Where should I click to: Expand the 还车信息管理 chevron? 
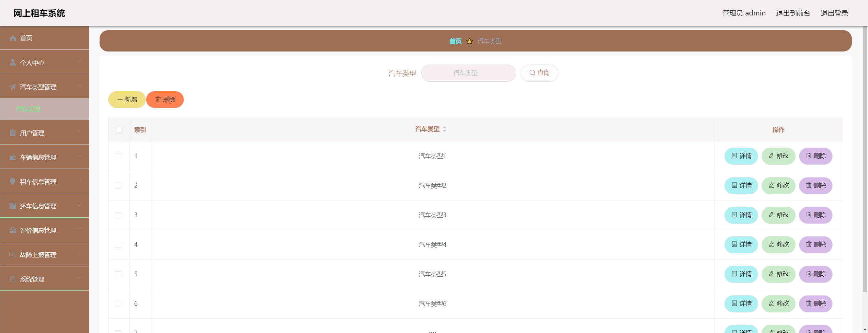(x=79, y=205)
